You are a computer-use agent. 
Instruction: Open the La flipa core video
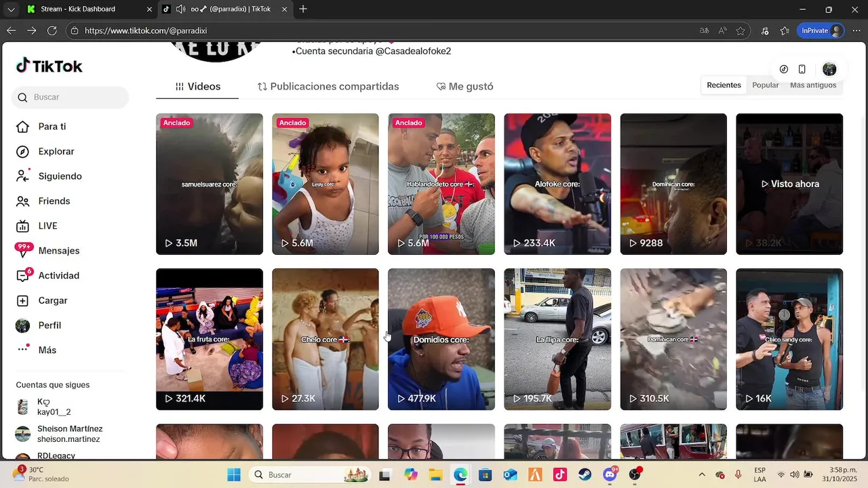(557, 339)
